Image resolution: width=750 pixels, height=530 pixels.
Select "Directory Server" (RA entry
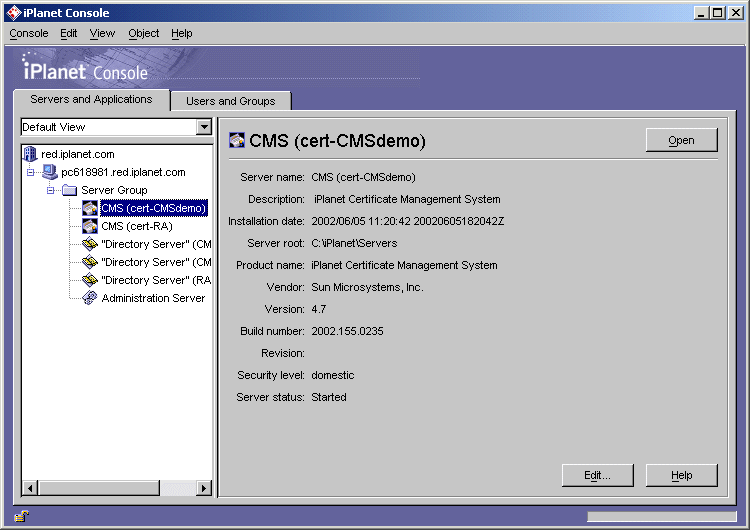click(x=156, y=280)
